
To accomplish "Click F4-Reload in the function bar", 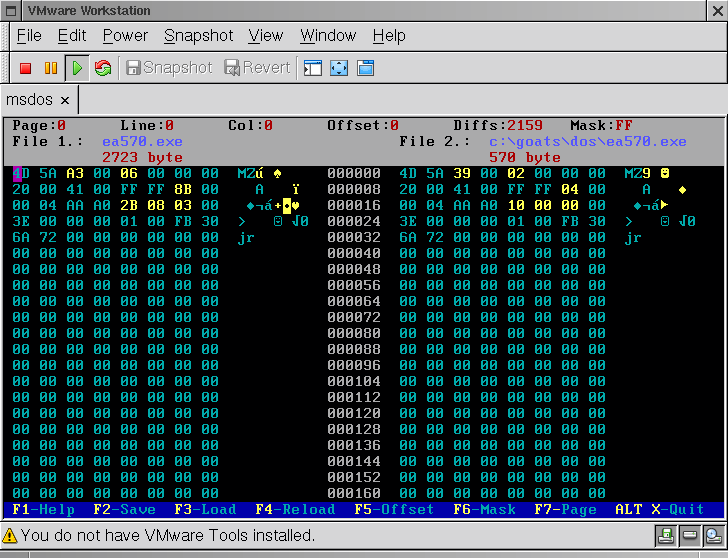I will point(295,510).
